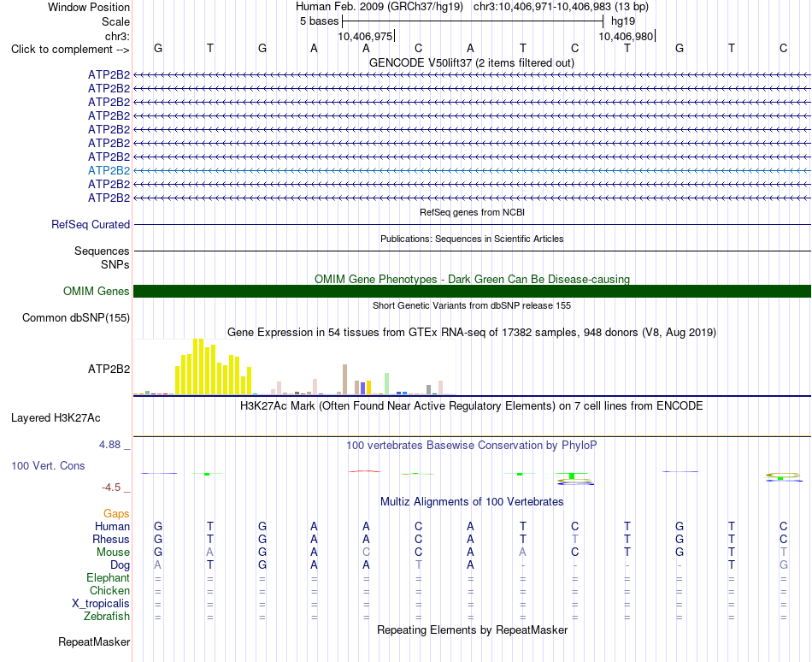This screenshot has height=662, width=812.
Task: Click the 10,406,975 ruler coordinate
Action: click(365, 36)
